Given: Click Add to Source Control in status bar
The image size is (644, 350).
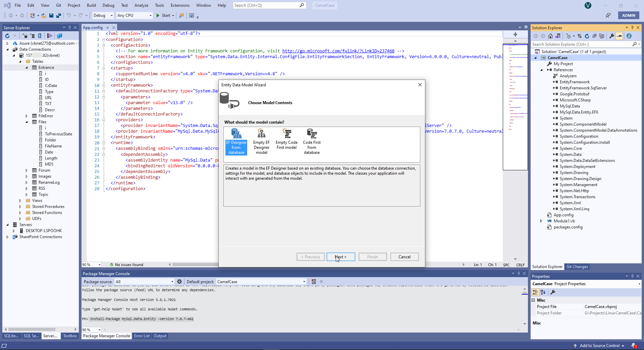Looking at the screenshot, I should pos(599,346).
